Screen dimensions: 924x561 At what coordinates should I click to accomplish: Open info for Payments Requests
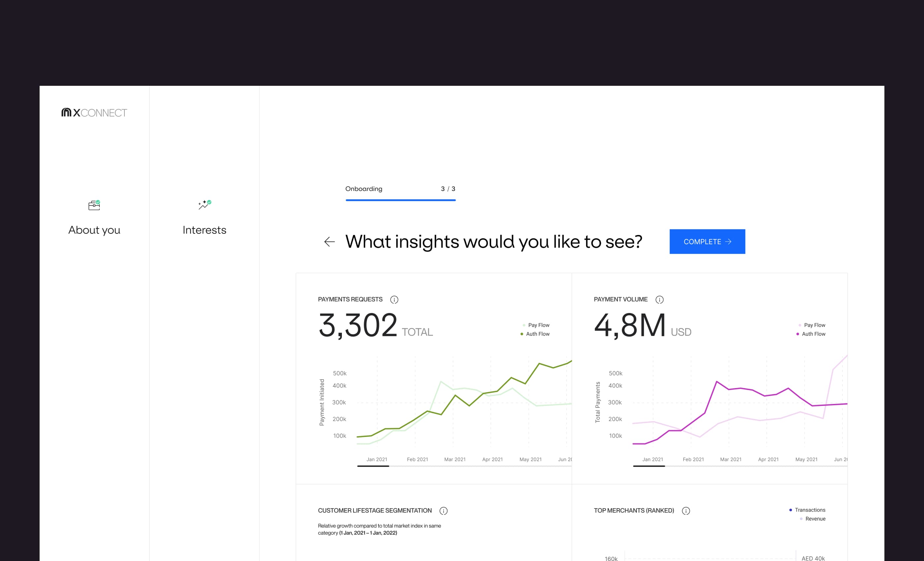(x=394, y=300)
